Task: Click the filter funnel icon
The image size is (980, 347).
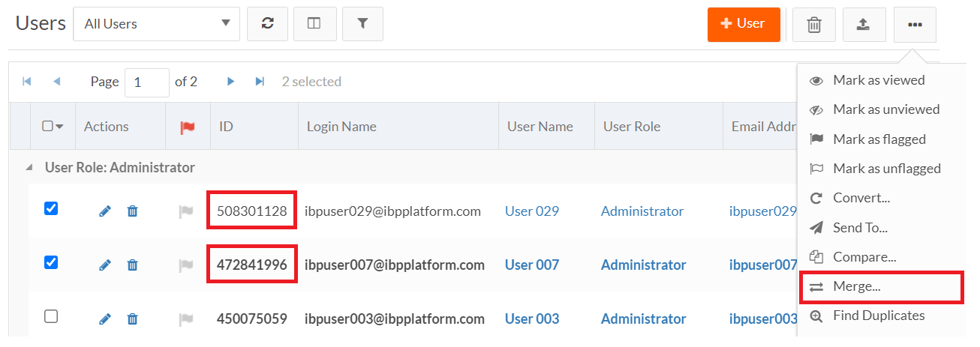Action: pyautogui.click(x=362, y=24)
